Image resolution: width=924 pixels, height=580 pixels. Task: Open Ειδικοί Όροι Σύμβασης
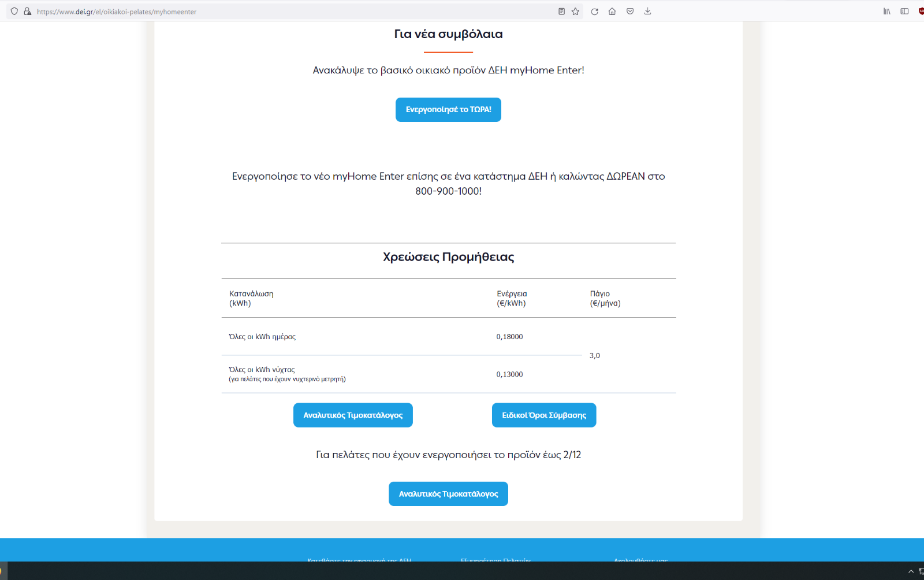544,415
